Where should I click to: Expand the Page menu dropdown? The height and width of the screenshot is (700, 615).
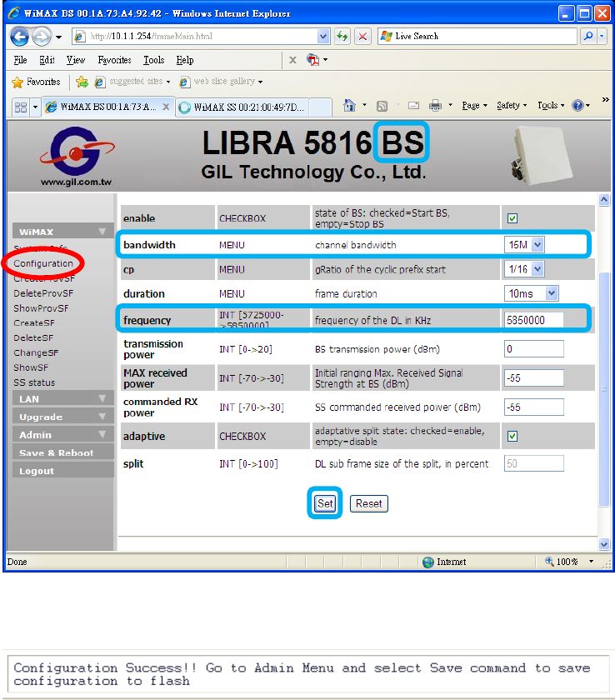pyautogui.click(x=474, y=105)
